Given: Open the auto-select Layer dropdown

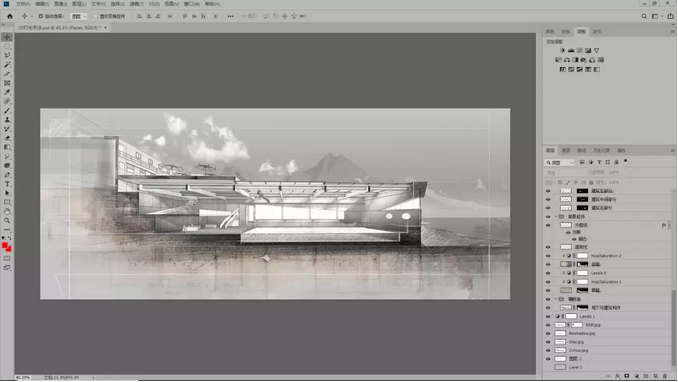Looking at the screenshot, I should pyautogui.click(x=79, y=16).
